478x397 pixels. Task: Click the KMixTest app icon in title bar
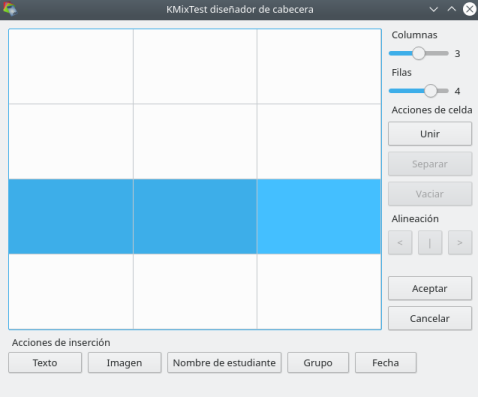click(10, 9)
